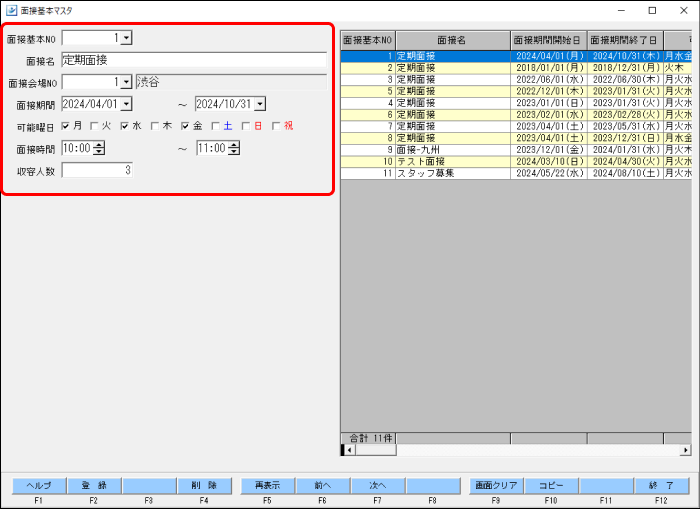Click the 面接期間開始日 column header
700x509 pixels.
(549, 41)
